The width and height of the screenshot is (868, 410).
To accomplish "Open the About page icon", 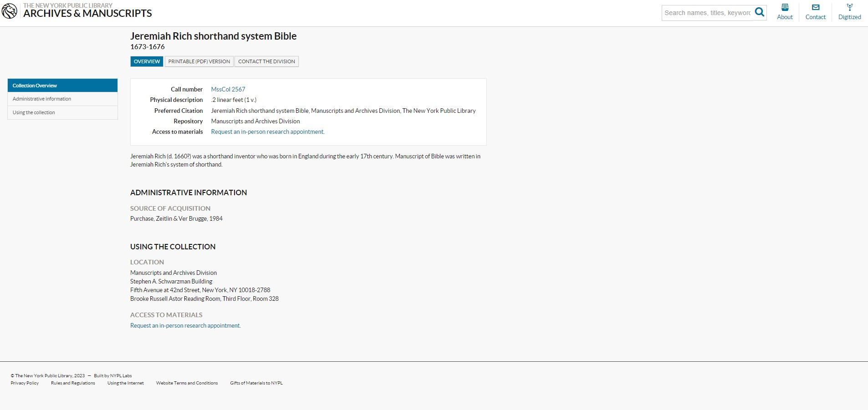I will tap(785, 8).
